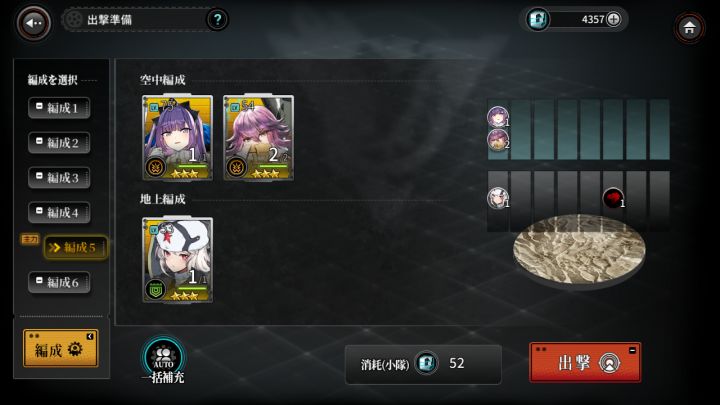This screenshot has height=405, width=720.
Task: Open white-haired ground unit card
Action: pyautogui.click(x=177, y=260)
